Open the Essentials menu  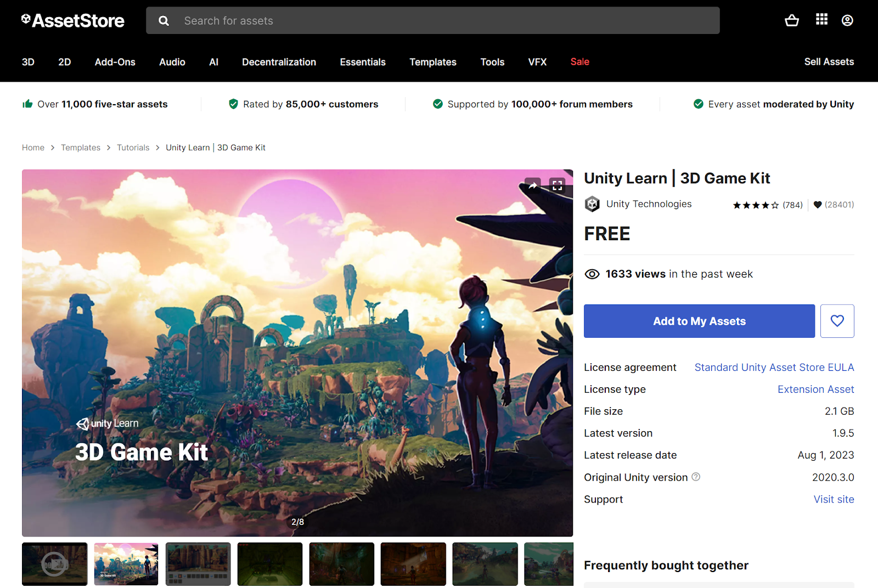[x=363, y=62]
